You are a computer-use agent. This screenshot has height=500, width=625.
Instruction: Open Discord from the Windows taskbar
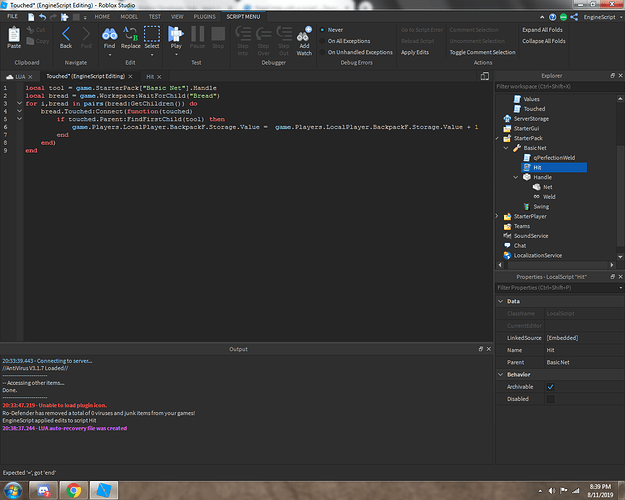43,490
